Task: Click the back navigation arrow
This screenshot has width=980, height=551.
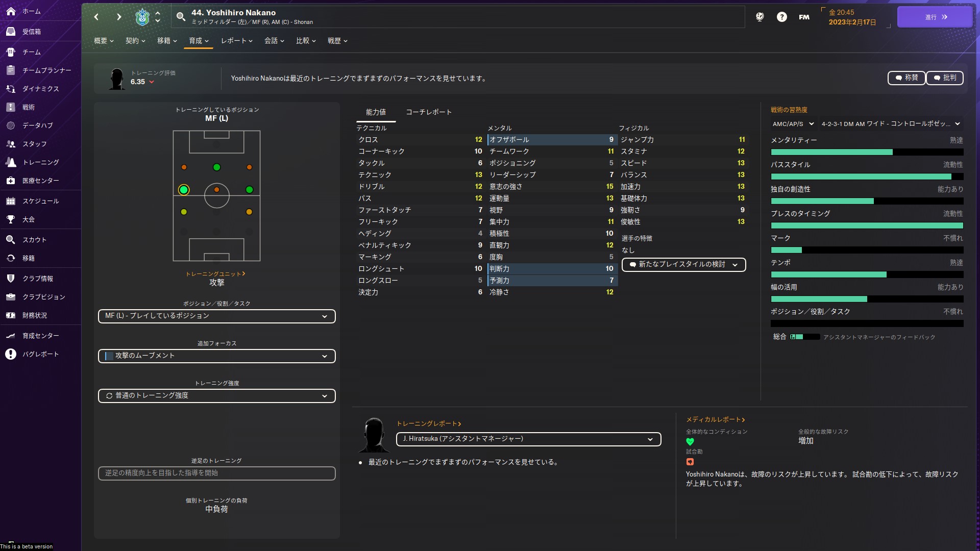Action: click(96, 17)
